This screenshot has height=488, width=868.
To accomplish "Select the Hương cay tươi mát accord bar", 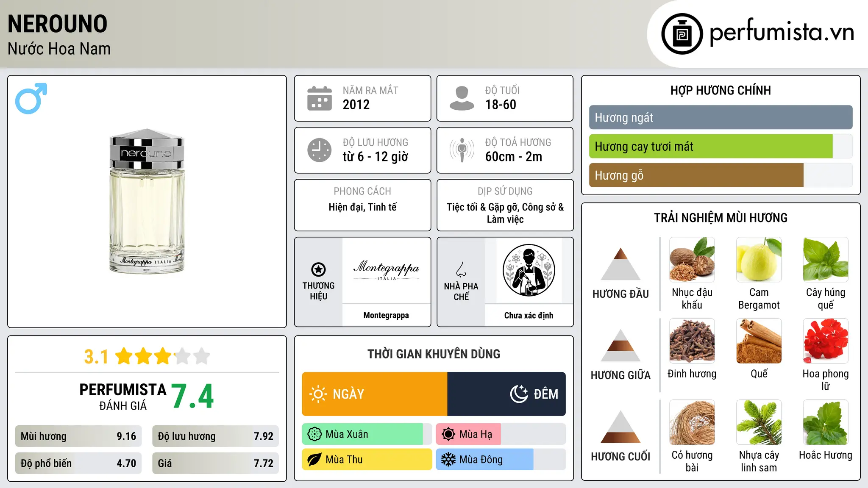I will click(721, 147).
